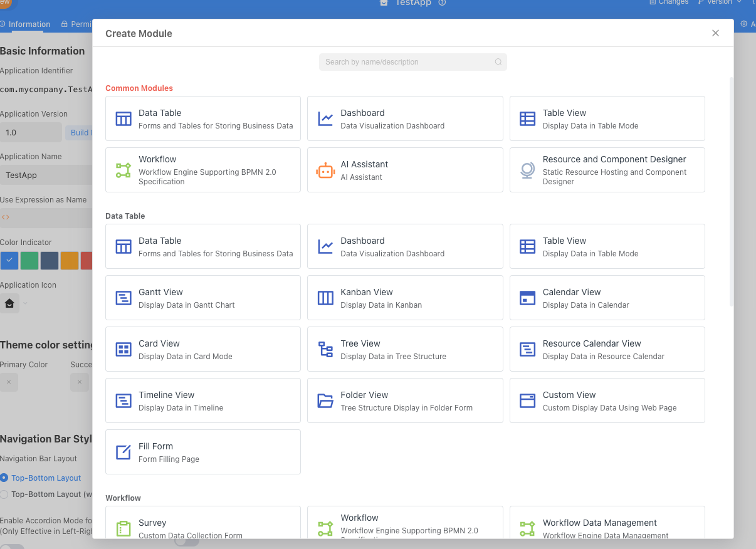Close the Create Module dialog
The height and width of the screenshot is (549, 756).
[715, 33]
